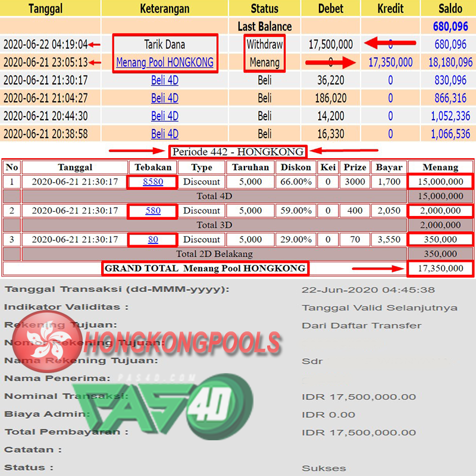This screenshot has width=476, height=476.
Task: Open Beli 4D link dated 21:04:27
Action: click(165, 98)
